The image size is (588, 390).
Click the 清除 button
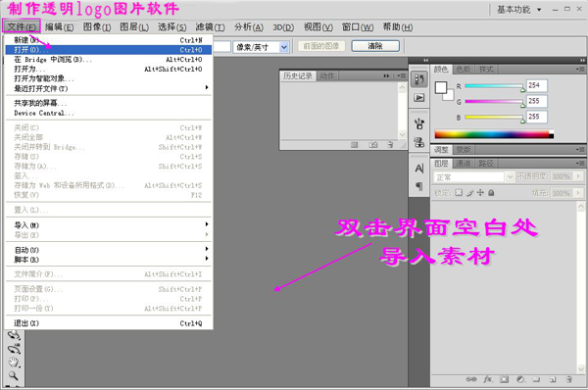[x=375, y=46]
